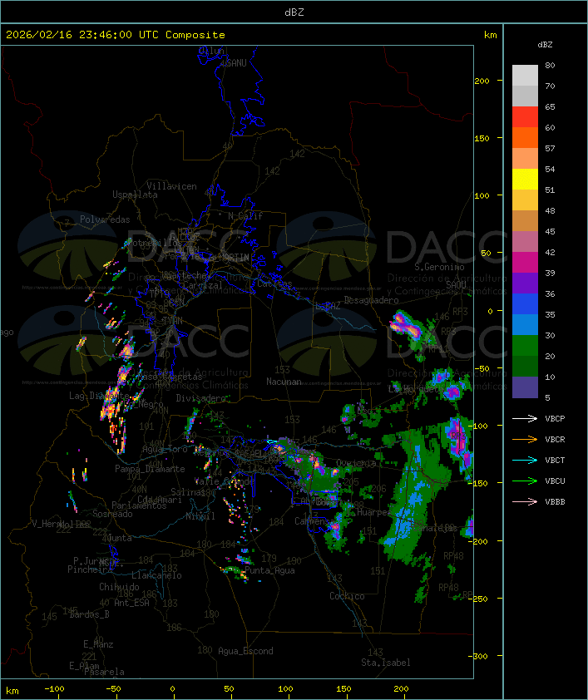Select the dark green 20 dBZ swatch
This screenshot has height=700, width=588.
pos(525,366)
